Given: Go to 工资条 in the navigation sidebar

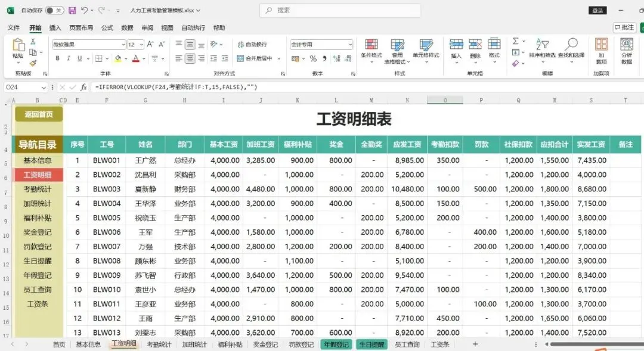Looking at the screenshot, I should 38,304.
